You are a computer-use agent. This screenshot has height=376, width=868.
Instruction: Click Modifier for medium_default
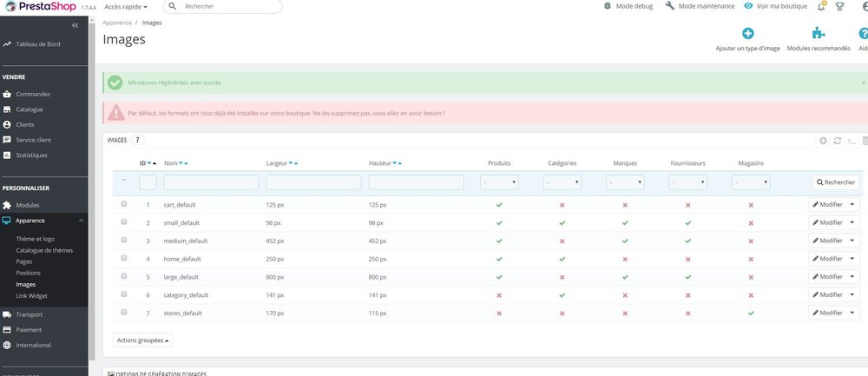pos(827,241)
